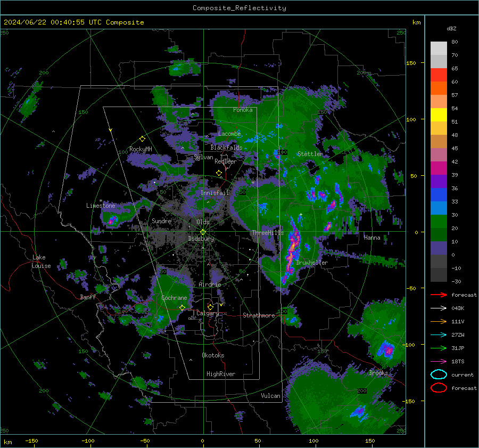Viewport: 479px width, 448px height.
Task: Select the 20 dBZ green color swatch
Action: pyautogui.click(x=439, y=222)
